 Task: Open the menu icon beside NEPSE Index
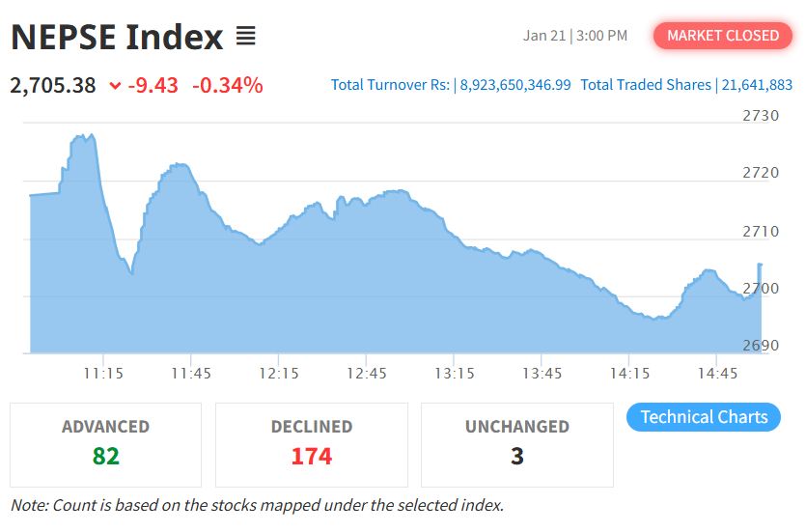[x=246, y=37]
